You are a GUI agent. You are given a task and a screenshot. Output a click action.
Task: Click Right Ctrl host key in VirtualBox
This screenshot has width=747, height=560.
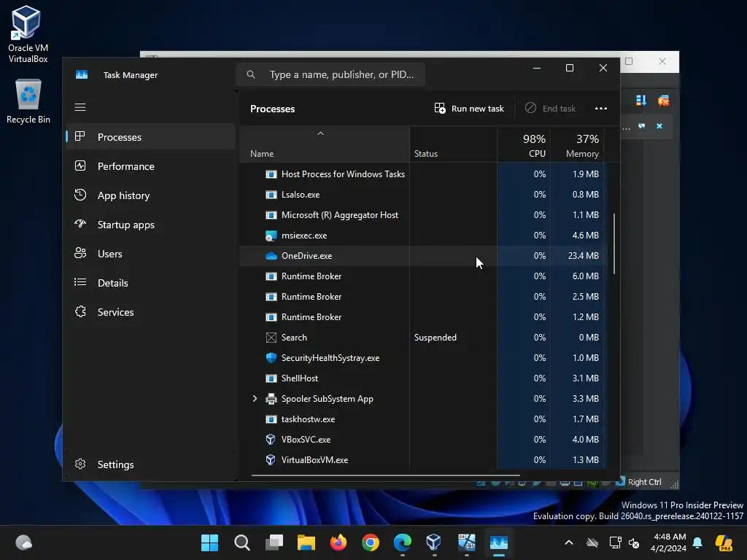pos(645,482)
